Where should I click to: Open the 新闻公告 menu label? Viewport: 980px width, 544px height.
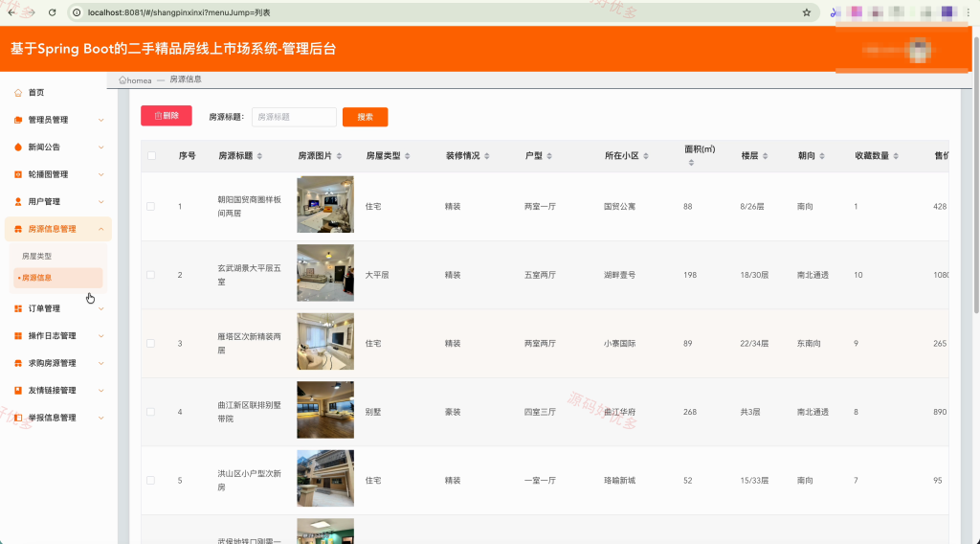pyautogui.click(x=44, y=147)
